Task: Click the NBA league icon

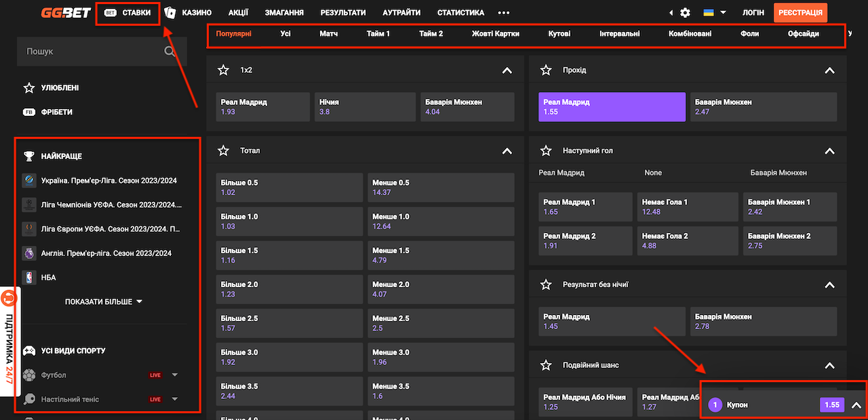Action: tap(28, 278)
